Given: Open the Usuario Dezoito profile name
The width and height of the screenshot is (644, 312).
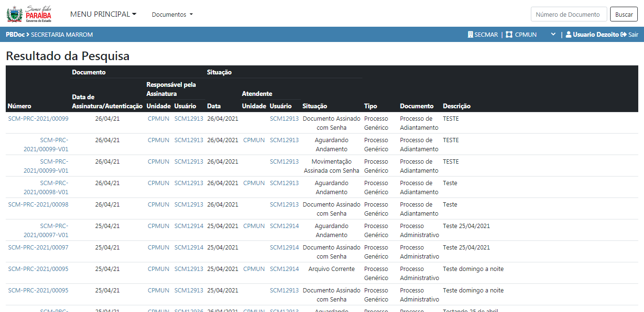Looking at the screenshot, I should 596,35.
